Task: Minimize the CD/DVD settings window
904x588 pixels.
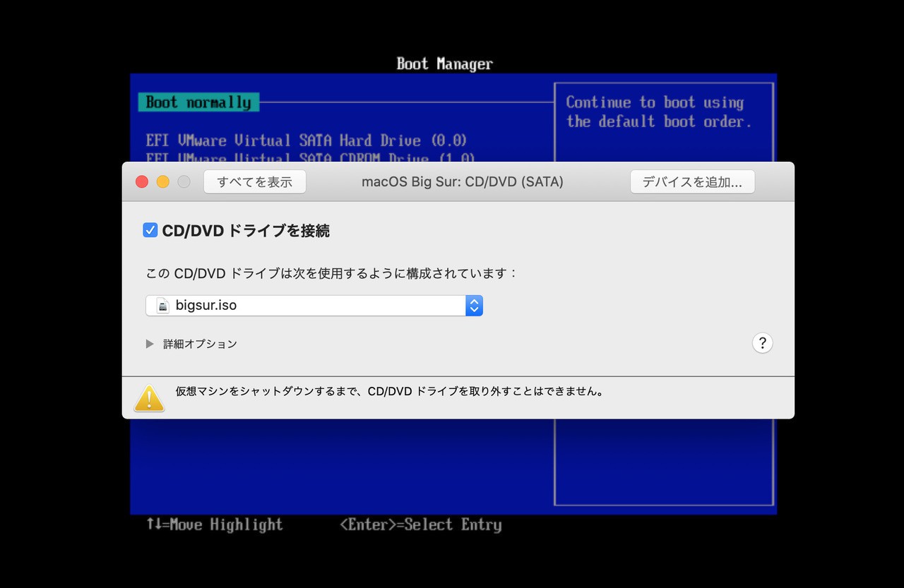Action: [163, 181]
